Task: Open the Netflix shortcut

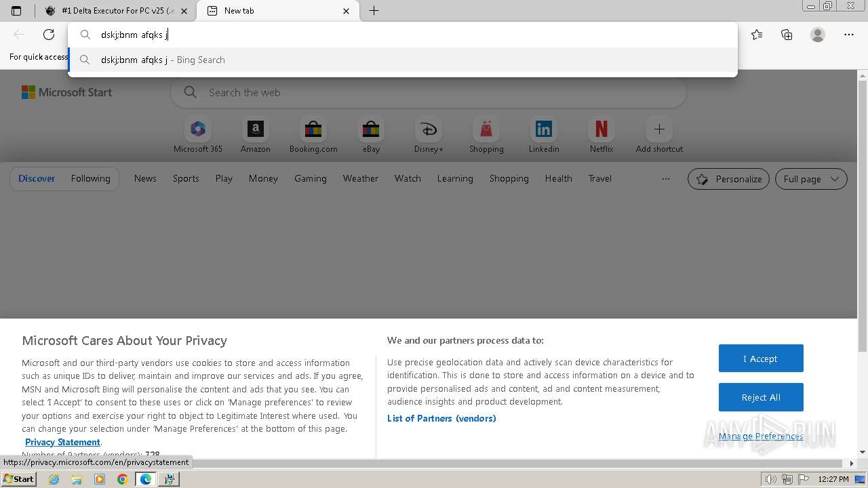Action: [x=601, y=136]
